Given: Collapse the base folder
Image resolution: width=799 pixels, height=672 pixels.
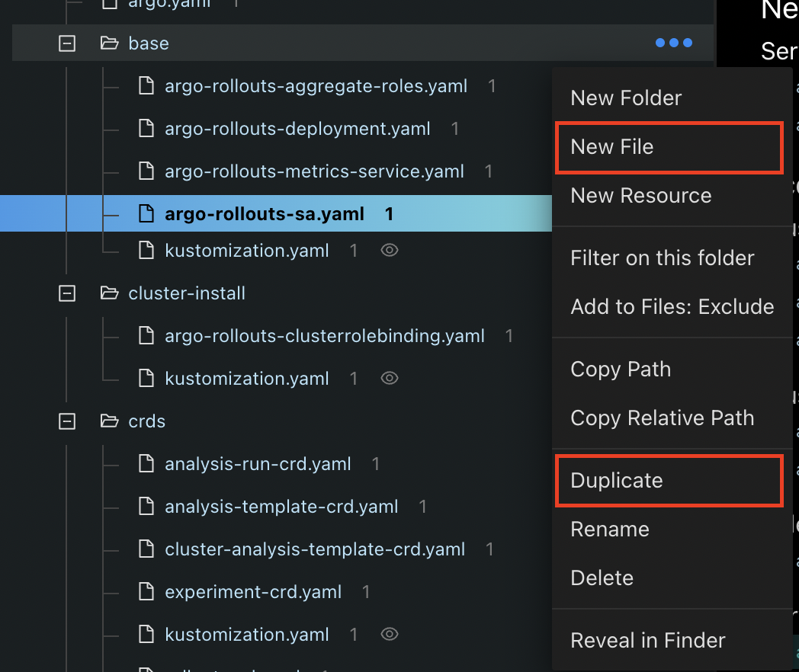Looking at the screenshot, I should pos(67,43).
